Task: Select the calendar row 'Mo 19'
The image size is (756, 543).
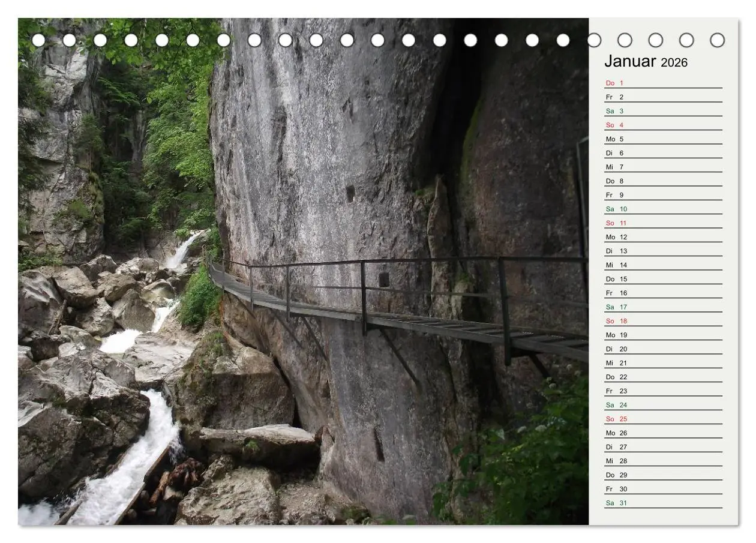Action: [x=663, y=335]
